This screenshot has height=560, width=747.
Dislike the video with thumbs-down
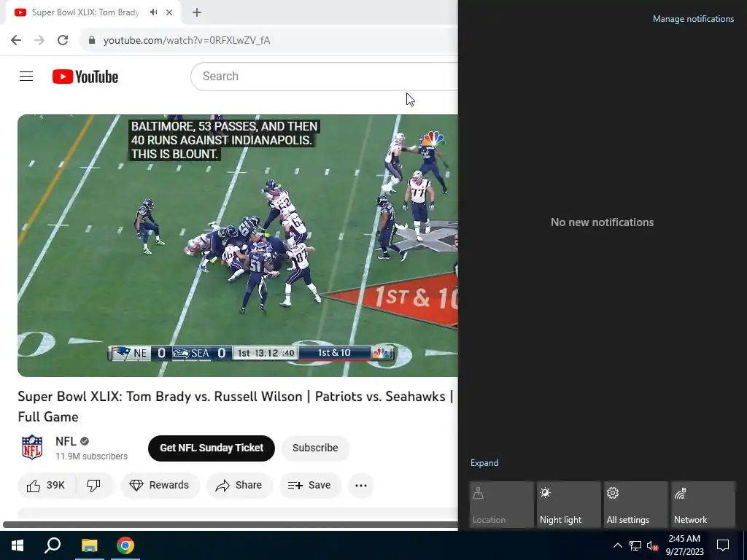(x=94, y=485)
